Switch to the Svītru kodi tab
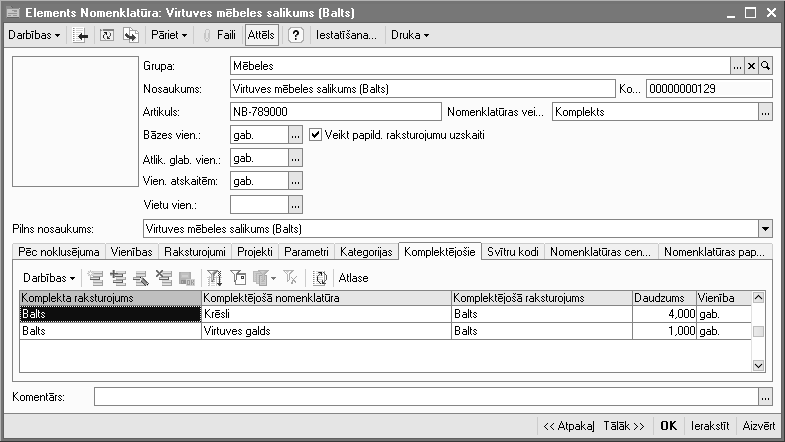This screenshot has height=442, width=785. click(x=512, y=252)
